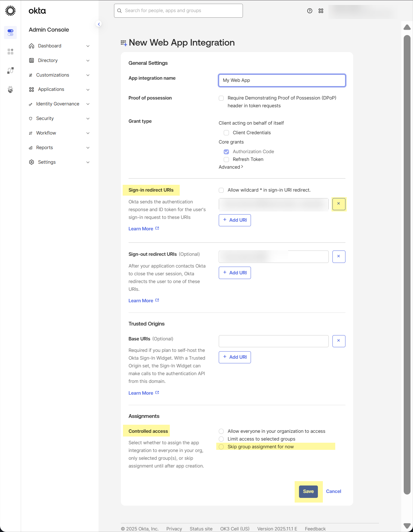Click the help question mark icon
The image size is (413, 532).
310,11
